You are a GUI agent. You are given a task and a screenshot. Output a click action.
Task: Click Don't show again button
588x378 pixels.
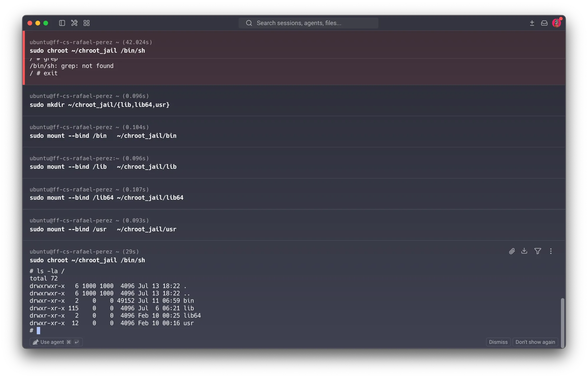[x=535, y=342]
